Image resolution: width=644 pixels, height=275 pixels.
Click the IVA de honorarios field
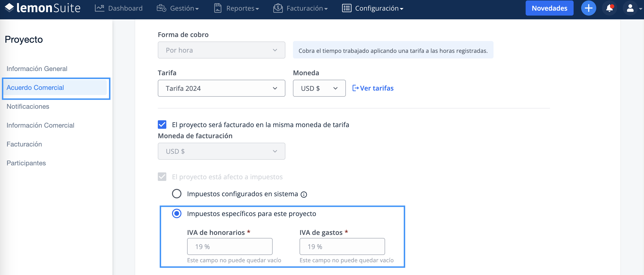click(229, 246)
